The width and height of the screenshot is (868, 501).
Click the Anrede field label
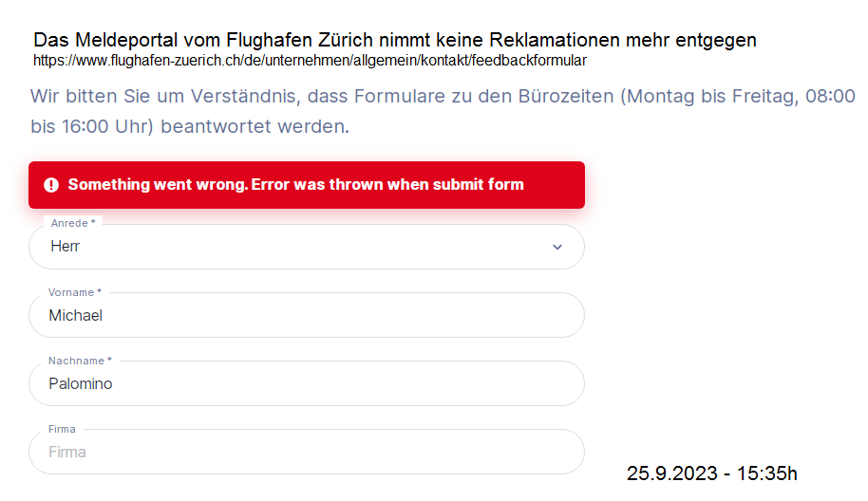73,223
